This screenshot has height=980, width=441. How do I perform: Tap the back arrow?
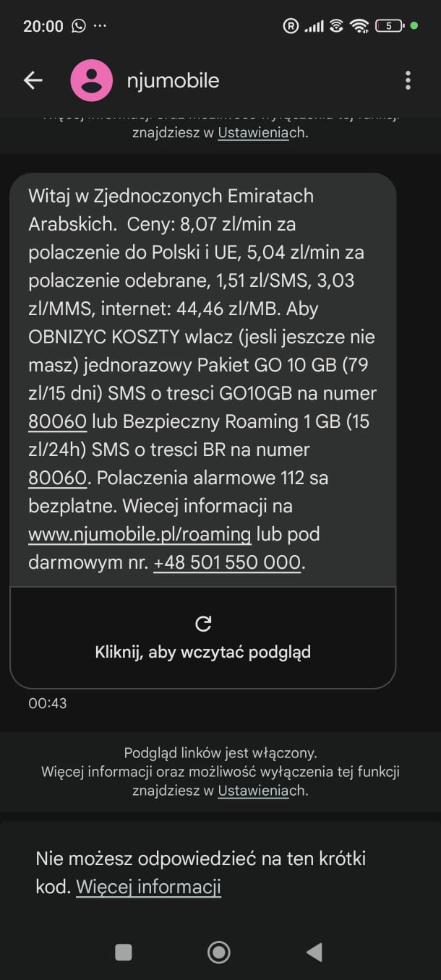(x=33, y=80)
